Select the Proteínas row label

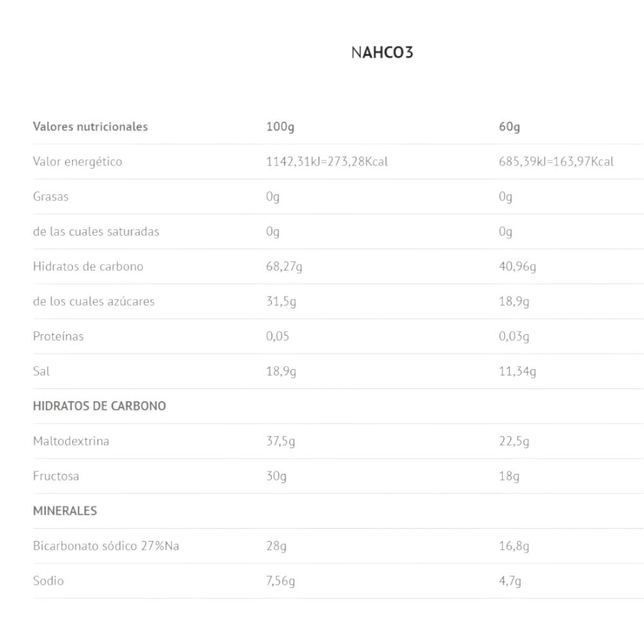(x=58, y=336)
